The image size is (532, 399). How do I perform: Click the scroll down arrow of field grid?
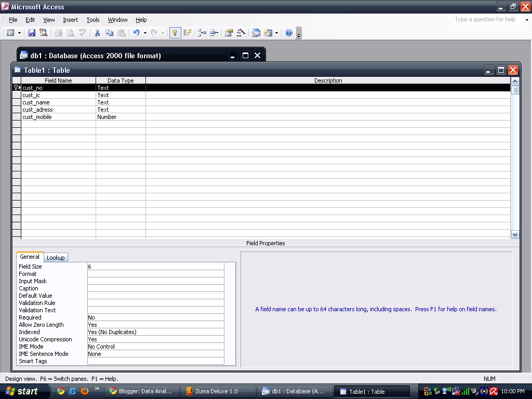tap(515, 234)
